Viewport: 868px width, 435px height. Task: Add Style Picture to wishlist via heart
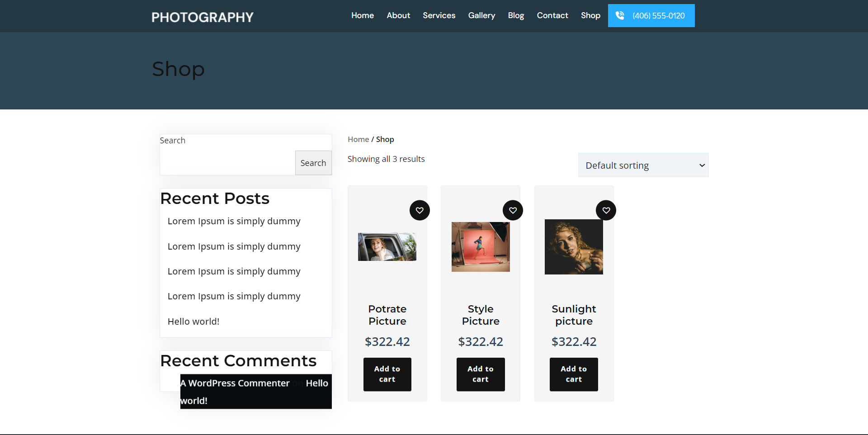tap(513, 210)
